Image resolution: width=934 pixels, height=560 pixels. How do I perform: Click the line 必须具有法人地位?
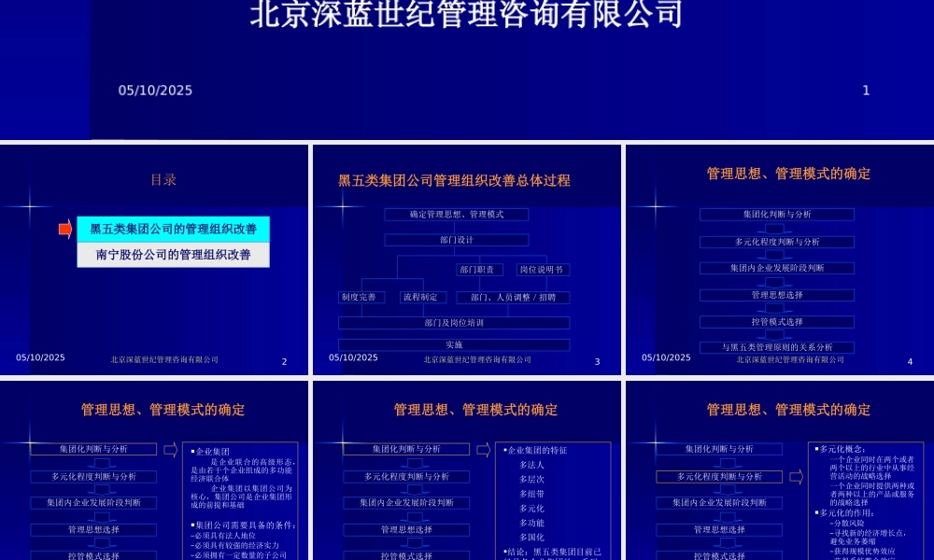click(x=223, y=536)
